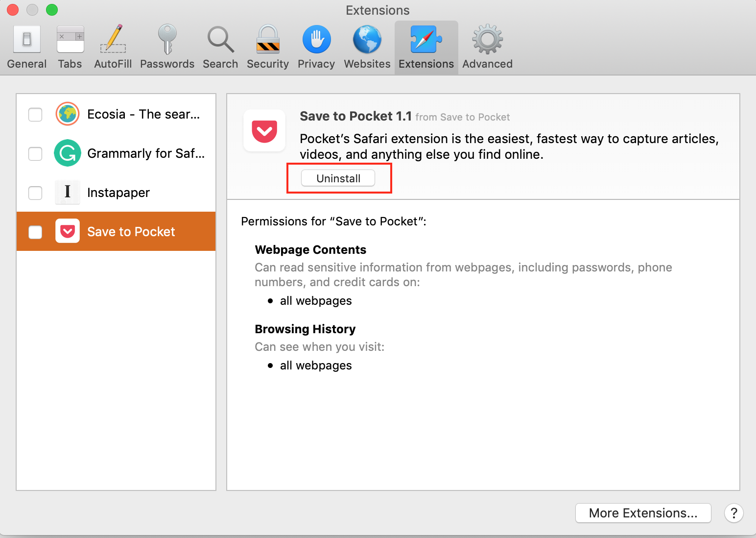
Task: Click 'all webpages' under Browsing History
Action: (316, 366)
